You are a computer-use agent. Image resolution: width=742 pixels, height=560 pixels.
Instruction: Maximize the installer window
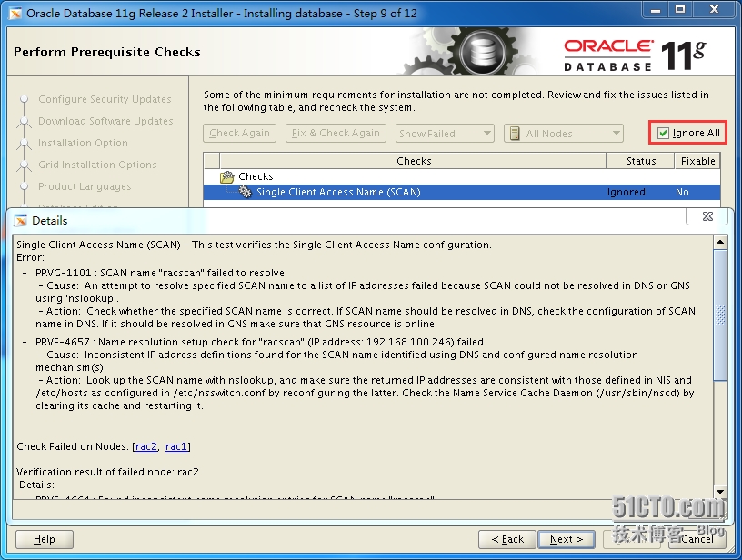680,9
